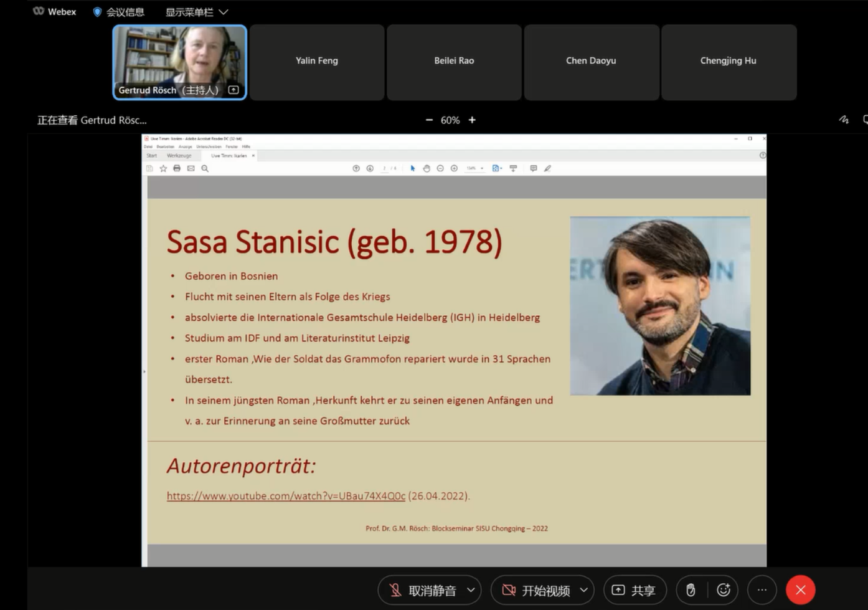Viewport: 868px width, 610px height.
Task: Click the 60% zoom level indicator
Action: [450, 120]
